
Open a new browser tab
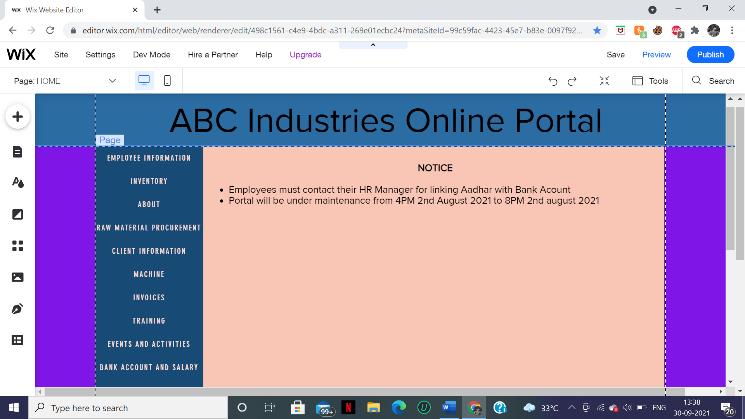click(157, 10)
